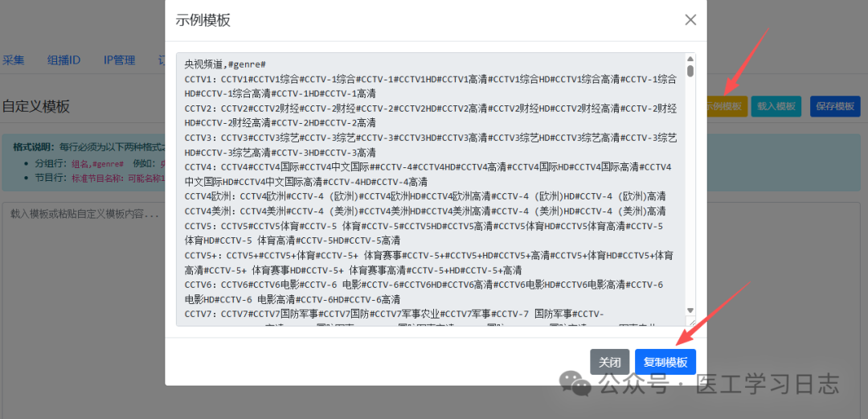Close the 示例模板 dialog with X
868x419 pixels.
point(690,20)
